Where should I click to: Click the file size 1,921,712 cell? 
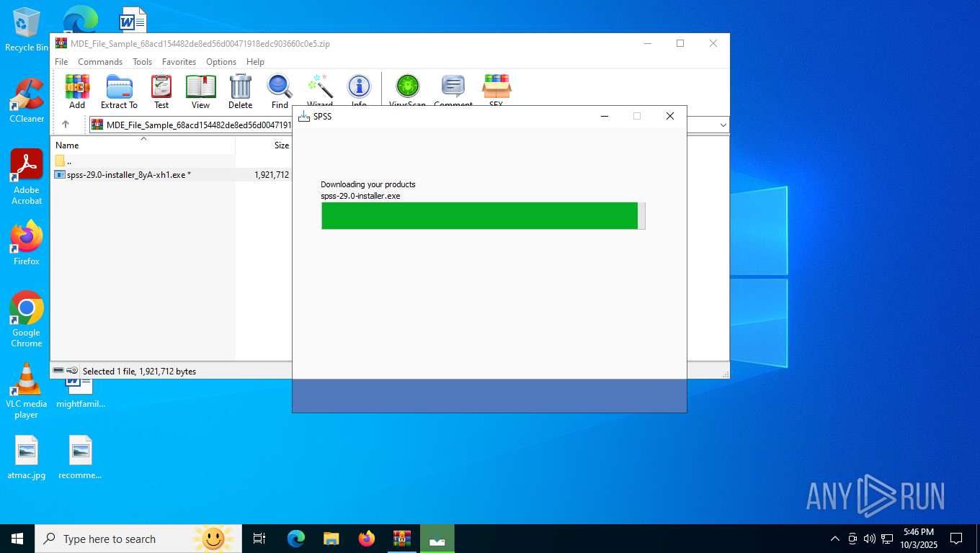(272, 174)
